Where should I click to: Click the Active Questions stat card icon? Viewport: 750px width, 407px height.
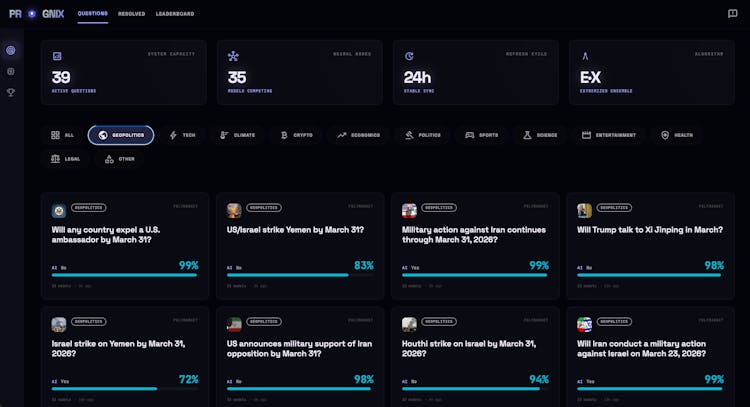[x=57, y=56]
